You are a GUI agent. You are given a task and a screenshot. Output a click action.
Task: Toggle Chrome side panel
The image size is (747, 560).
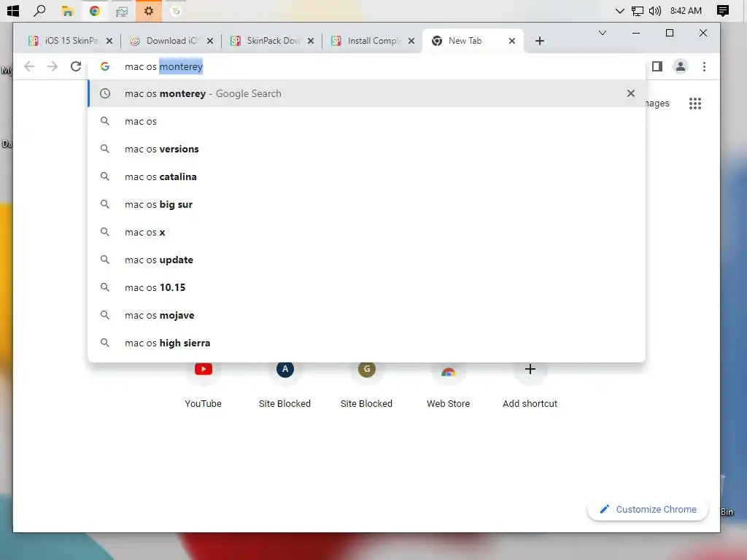(x=657, y=66)
